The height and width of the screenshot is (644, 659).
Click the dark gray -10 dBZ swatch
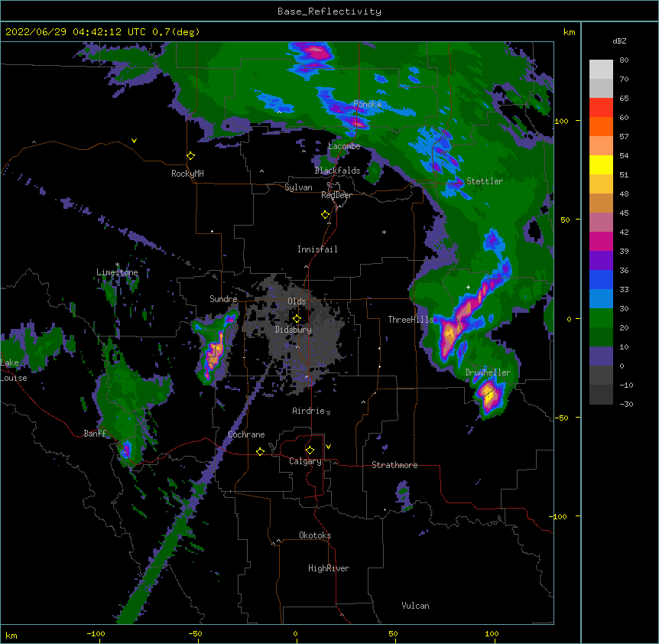[x=601, y=395]
